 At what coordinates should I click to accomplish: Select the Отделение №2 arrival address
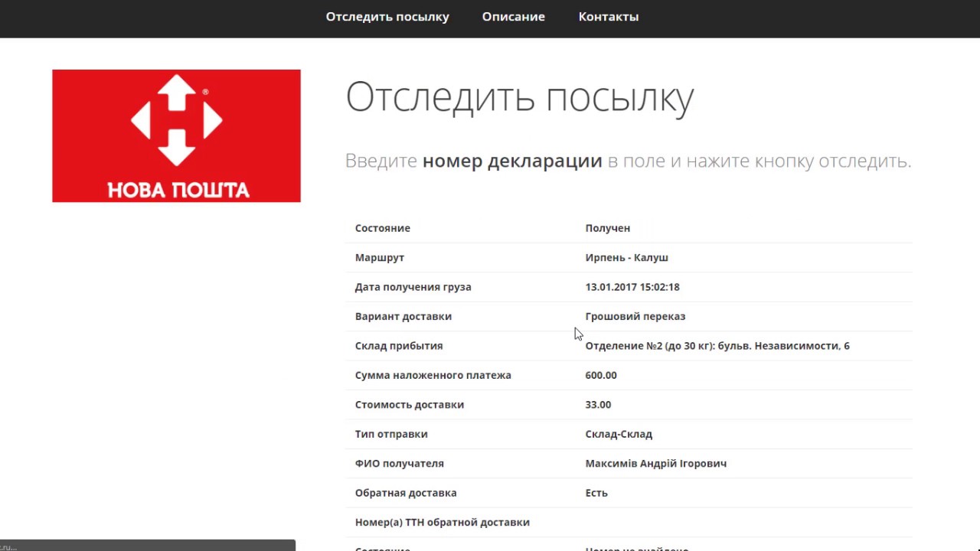[x=717, y=346]
